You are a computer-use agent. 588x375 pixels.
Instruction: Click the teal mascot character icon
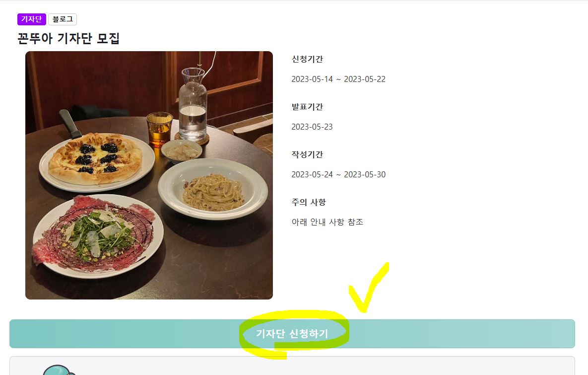pyautogui.click(x=59, y=370)
